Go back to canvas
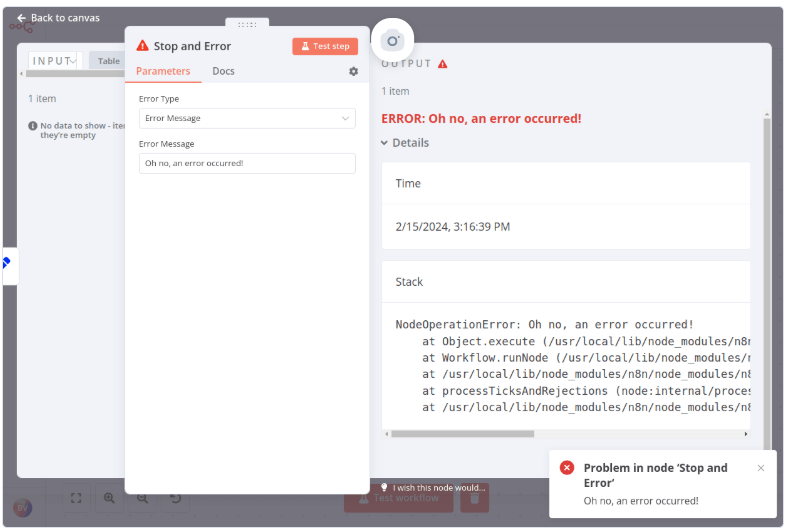Viewport: 787px width, 532px height. tap(58, 18)
